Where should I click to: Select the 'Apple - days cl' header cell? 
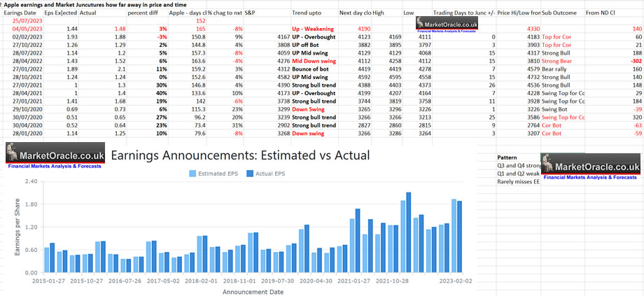click(188, 13)
